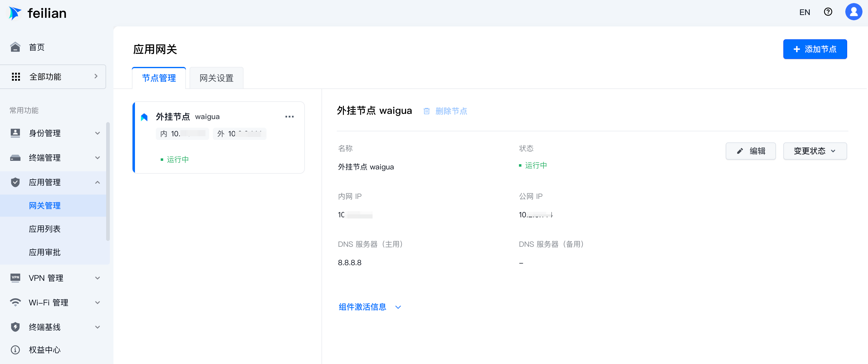868x364 pixels.
Task: Click the VPN 管理 sidebar icon
Action: tap(15, 278)
